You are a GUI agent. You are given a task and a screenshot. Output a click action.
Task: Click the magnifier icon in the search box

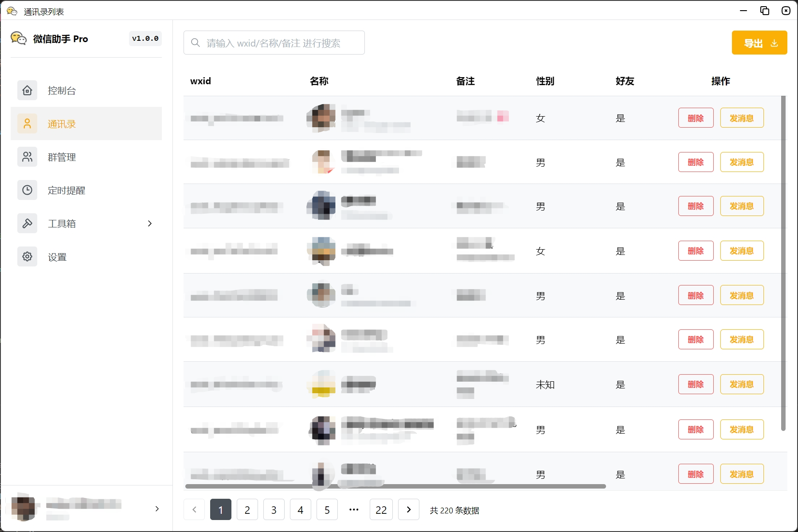click(195, 43)
